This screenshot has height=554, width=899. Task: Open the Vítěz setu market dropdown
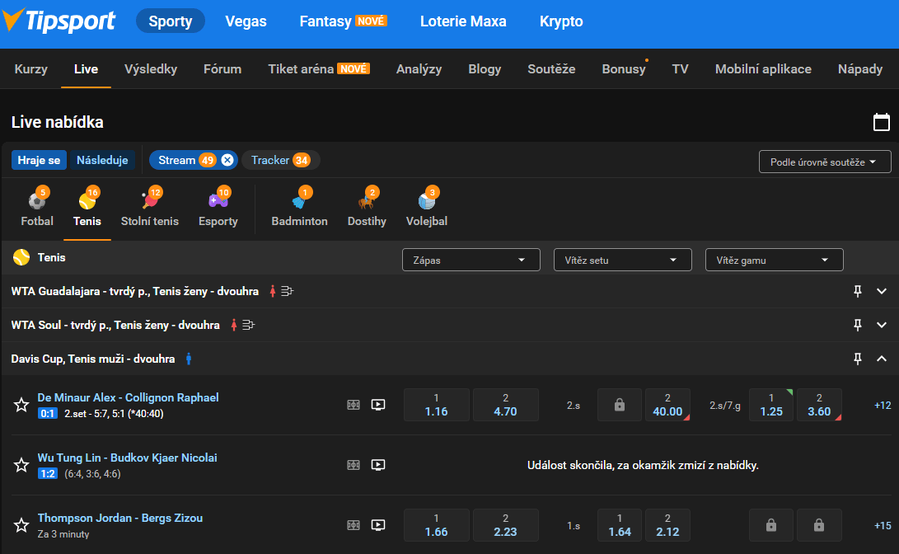(623, 260)
